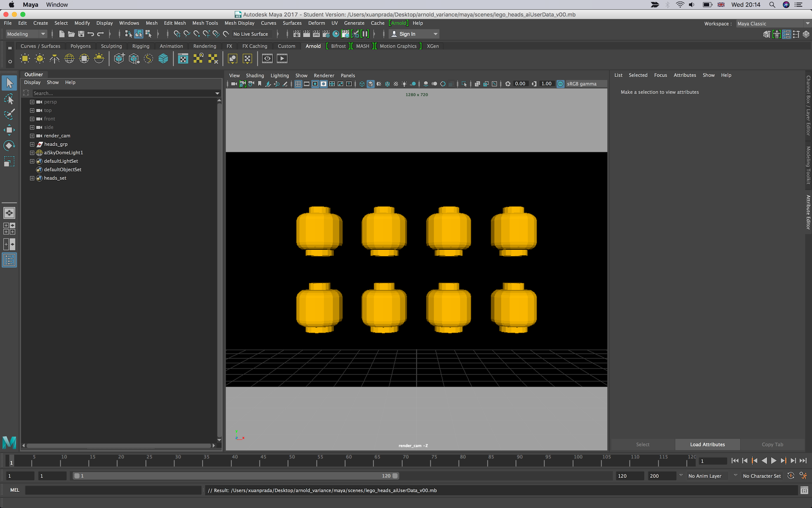Go to the start of playback range
Image resolution: width=812 pixels, height=508 pixels.
click(735, 461)
